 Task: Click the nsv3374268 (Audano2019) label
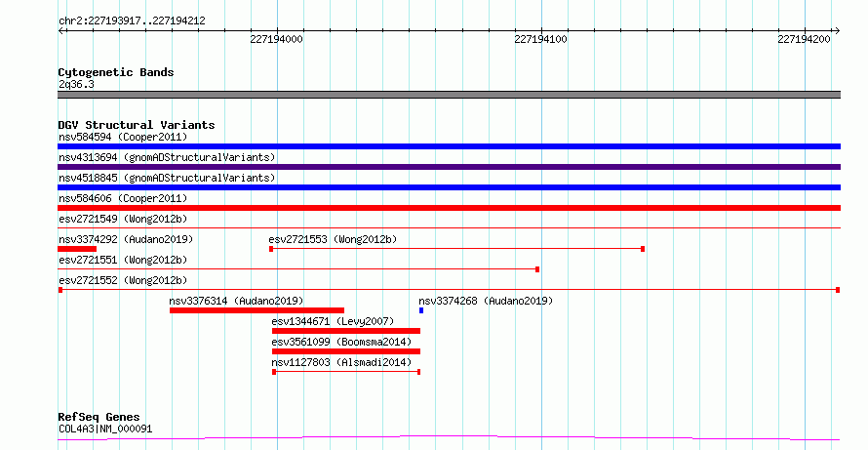click(486, 301)
